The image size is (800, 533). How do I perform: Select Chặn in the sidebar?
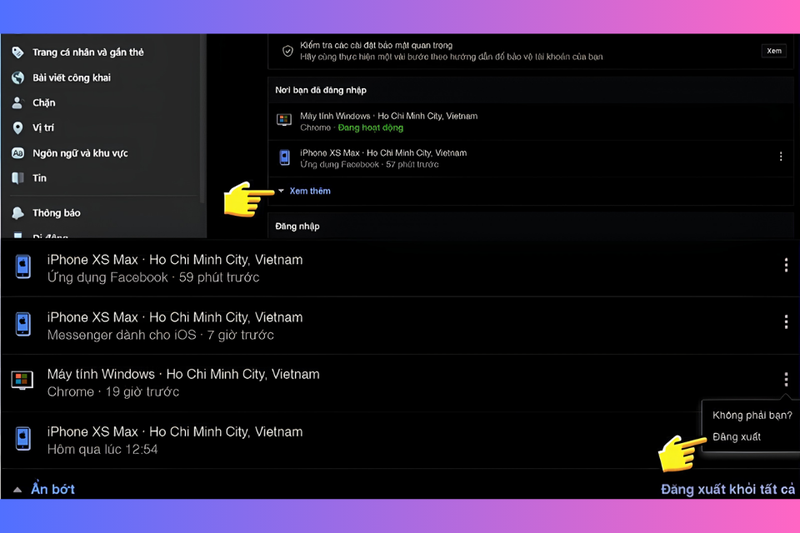(x=44, y=103)
